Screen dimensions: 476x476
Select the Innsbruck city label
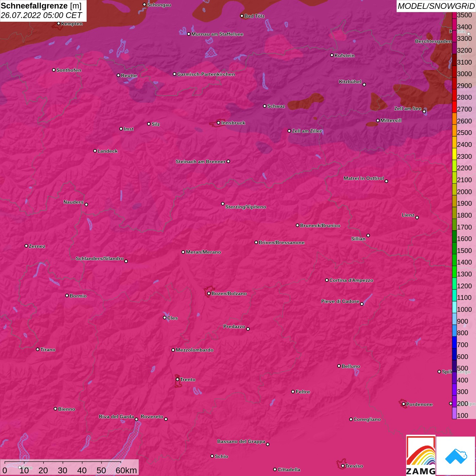(x=233, y=123)
